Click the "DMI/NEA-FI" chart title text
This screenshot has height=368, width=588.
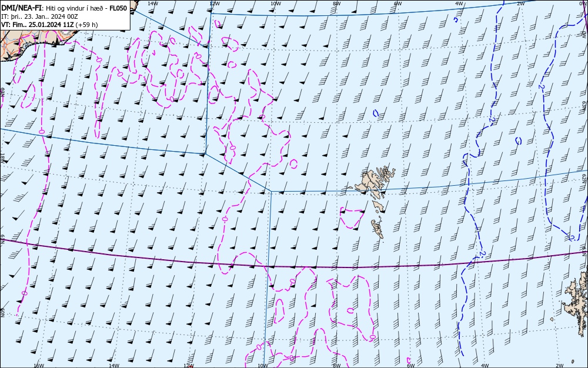click(21, 8)
